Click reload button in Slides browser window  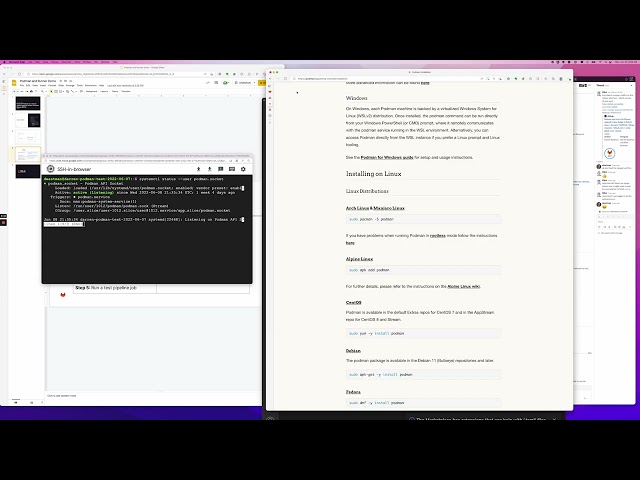20,74
